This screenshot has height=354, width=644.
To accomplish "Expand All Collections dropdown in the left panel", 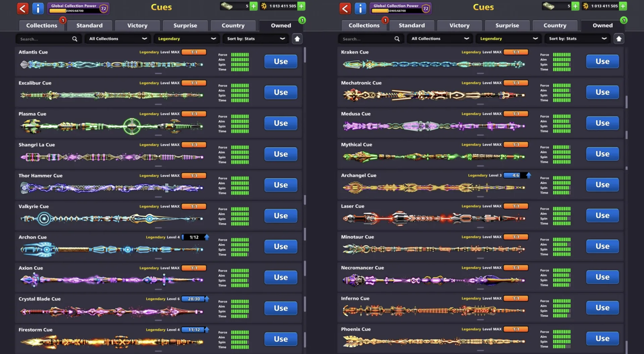I will point(117,39).
